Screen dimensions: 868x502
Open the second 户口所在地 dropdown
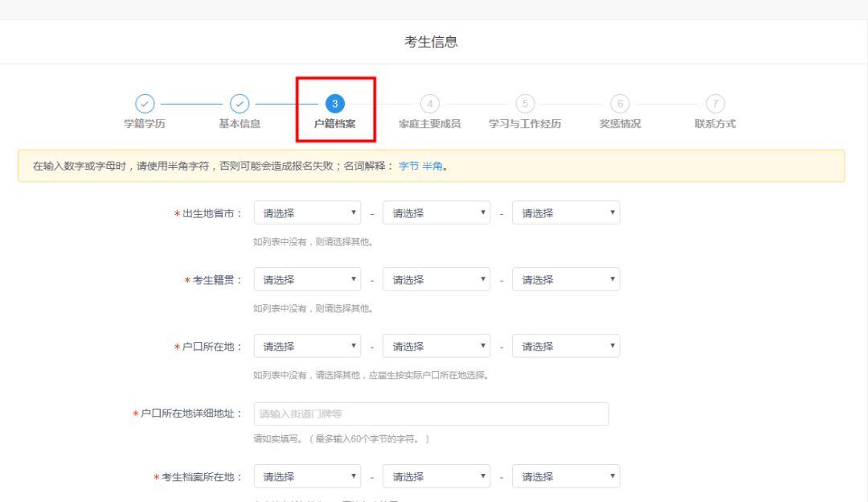pyautogui.click(x=436, y=347)
